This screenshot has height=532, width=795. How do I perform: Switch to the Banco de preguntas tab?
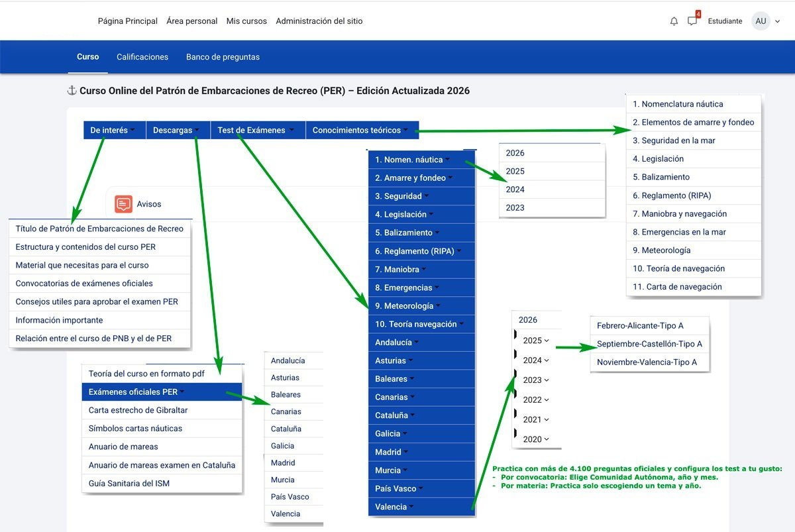224,57
